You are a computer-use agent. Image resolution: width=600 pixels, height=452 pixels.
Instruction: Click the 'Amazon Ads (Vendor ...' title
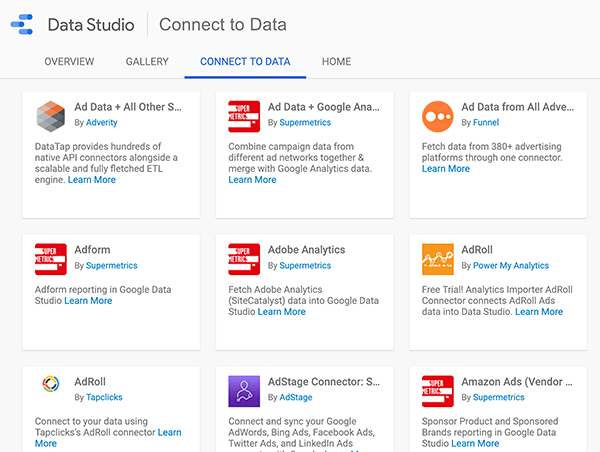517,382
